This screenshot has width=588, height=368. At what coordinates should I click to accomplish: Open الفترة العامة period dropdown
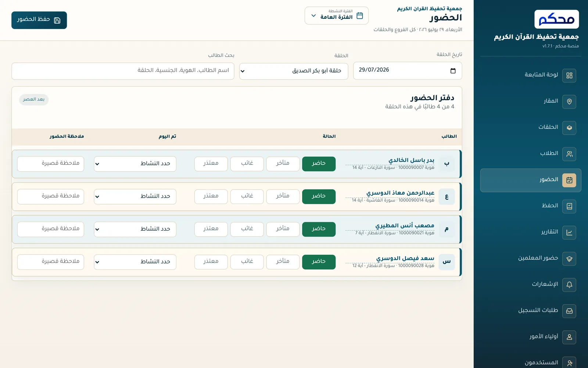click(x=337, y=16)
